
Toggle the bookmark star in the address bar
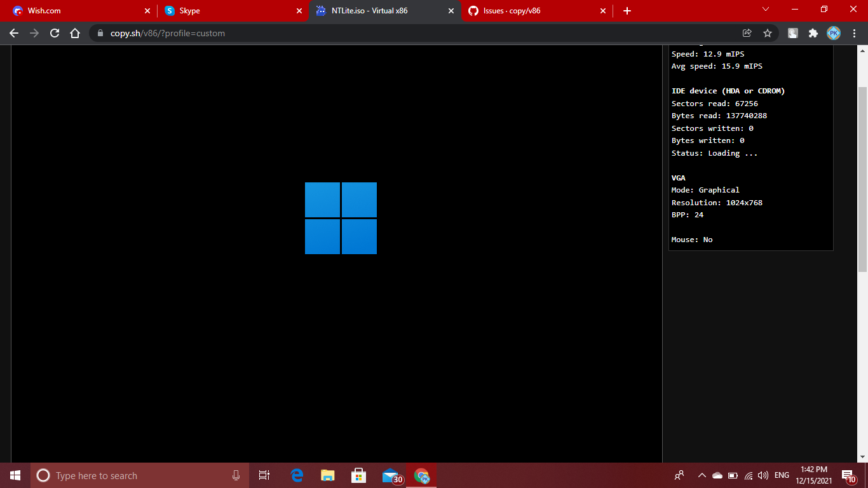768,33
